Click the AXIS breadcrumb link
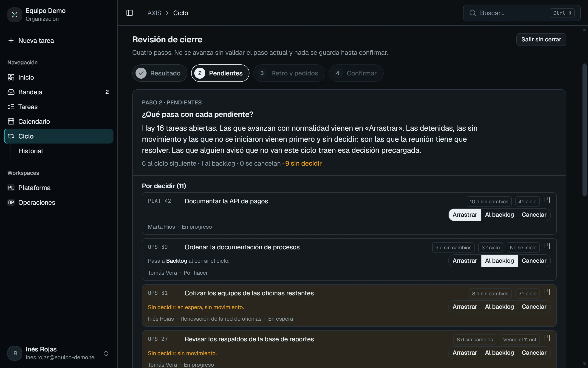 click(154, 13)
